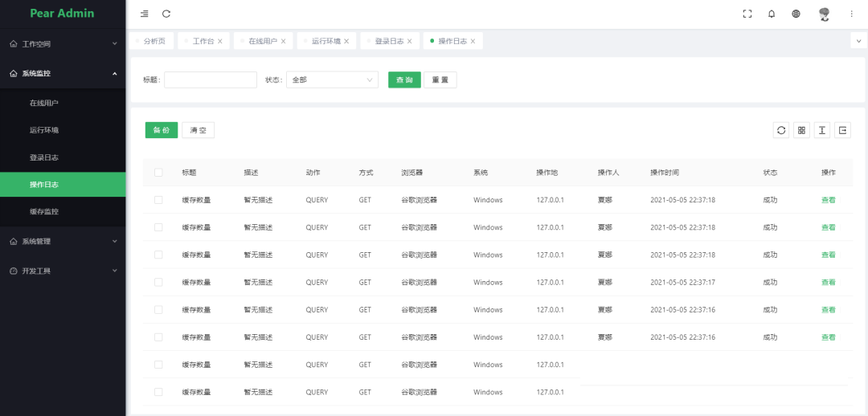Check the last row's checkbox

158,392
